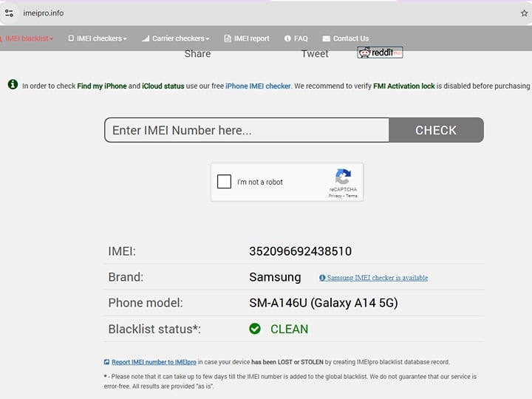Screen dimensions: 532x399
Task: Click the Blacklist status* label
Action: coord(154,329)
